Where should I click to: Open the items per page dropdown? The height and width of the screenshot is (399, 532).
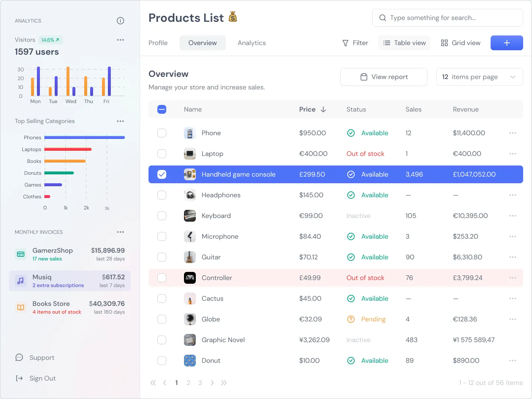click(479, 77)
